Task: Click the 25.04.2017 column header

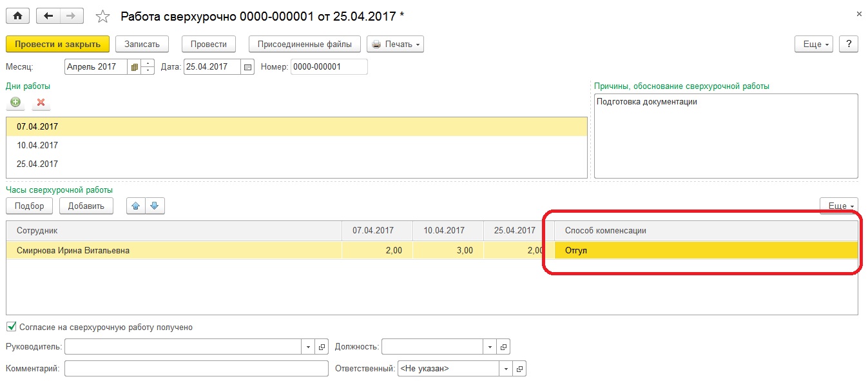Action: [x=519, y=230]
